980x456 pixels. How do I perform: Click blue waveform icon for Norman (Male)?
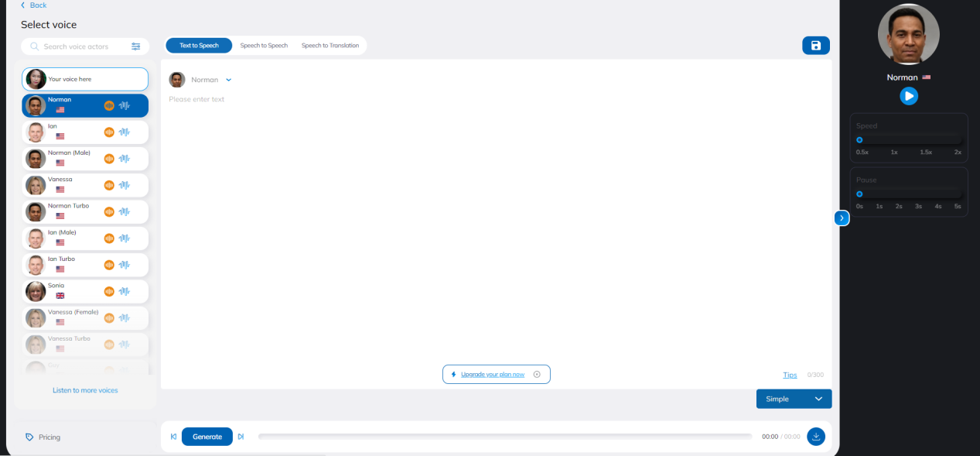pyautogui.click(x=125, y=159)
